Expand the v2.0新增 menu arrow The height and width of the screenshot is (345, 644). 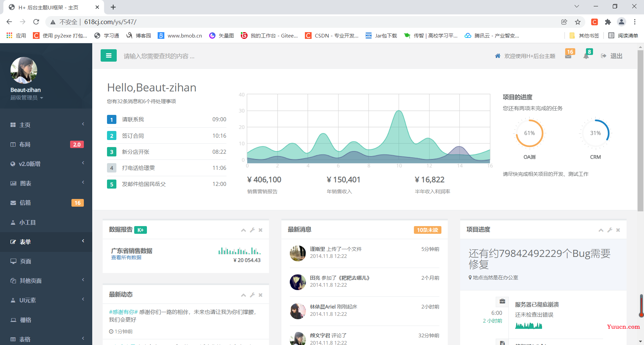[x=83, y=163]
